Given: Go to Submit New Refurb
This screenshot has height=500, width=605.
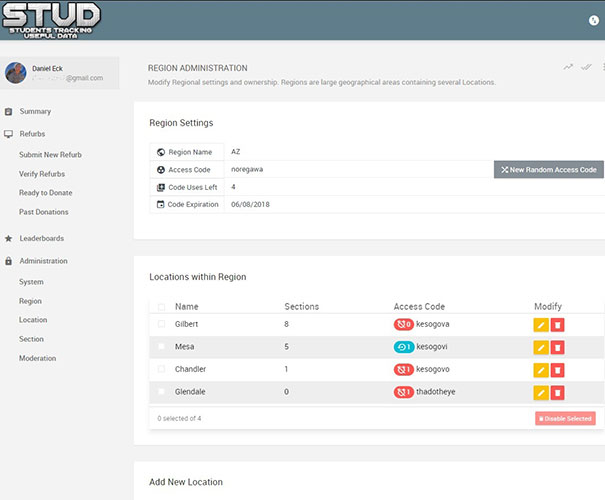Looking at the screenshot, I should (50, 154).
